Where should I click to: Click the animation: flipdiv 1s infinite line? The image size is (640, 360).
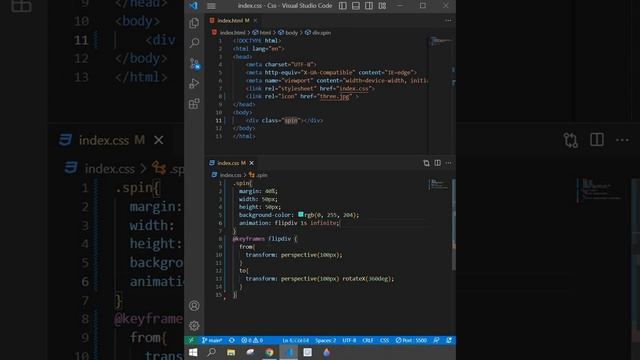click(x=289, y=223)
